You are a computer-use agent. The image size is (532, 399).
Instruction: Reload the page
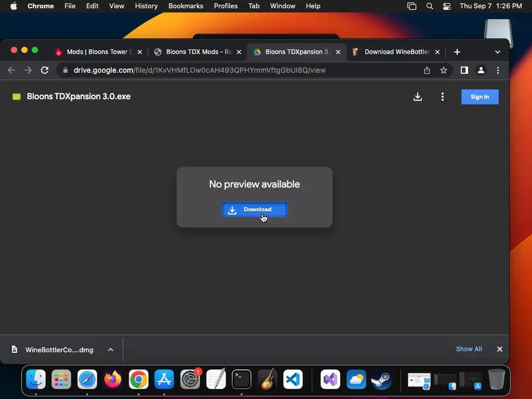[45, 70]
